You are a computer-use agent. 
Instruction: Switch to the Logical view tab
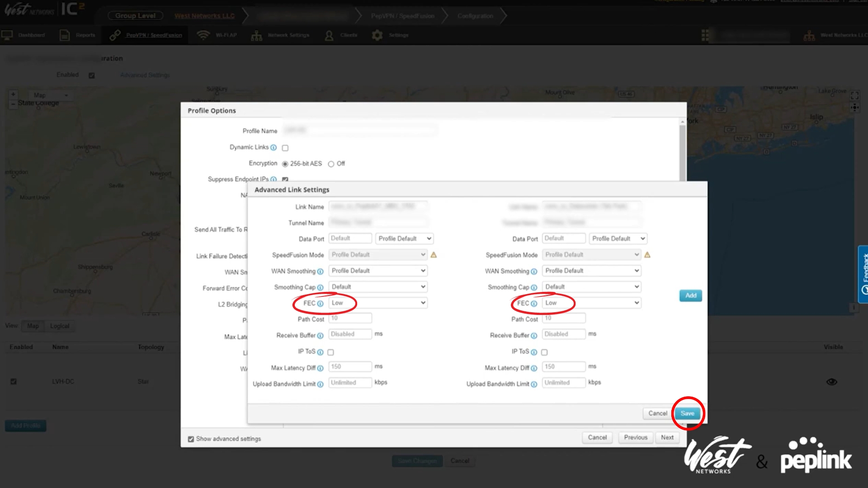coord(60,326)
